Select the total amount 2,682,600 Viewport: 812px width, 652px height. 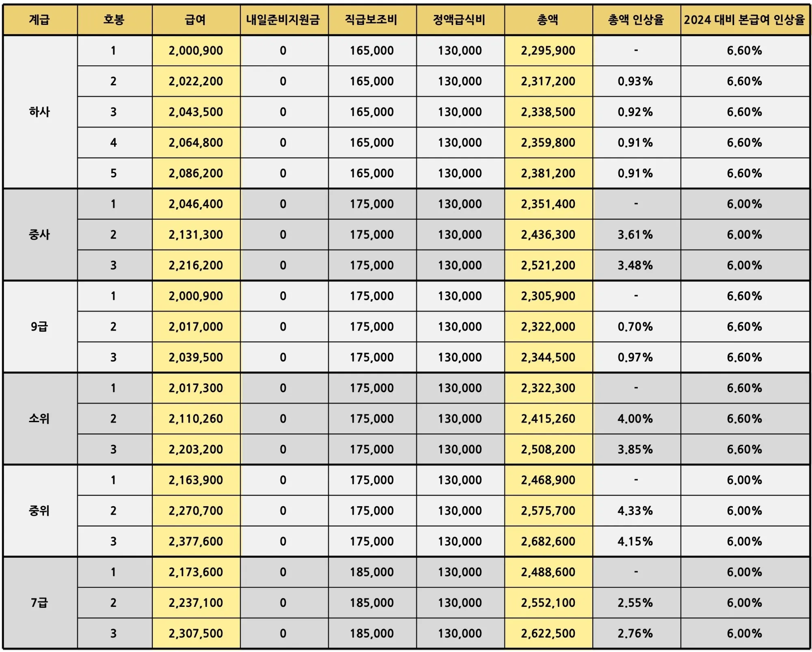point(548,541)
